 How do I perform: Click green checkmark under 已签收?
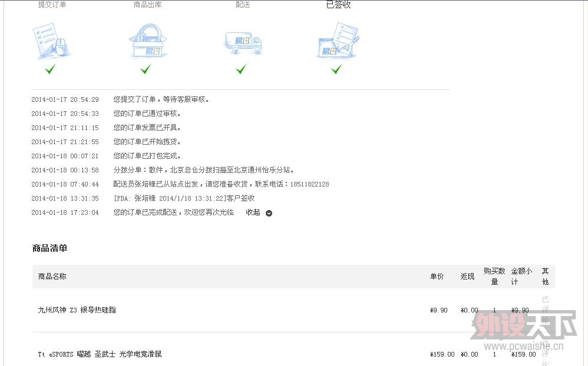tap(337, 69)
